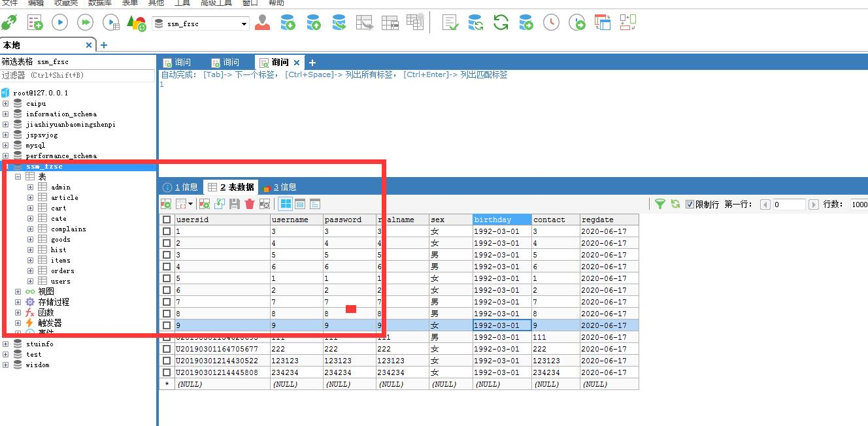Expand the 存储过程 stored procedures node

click(x=18, y=302)
